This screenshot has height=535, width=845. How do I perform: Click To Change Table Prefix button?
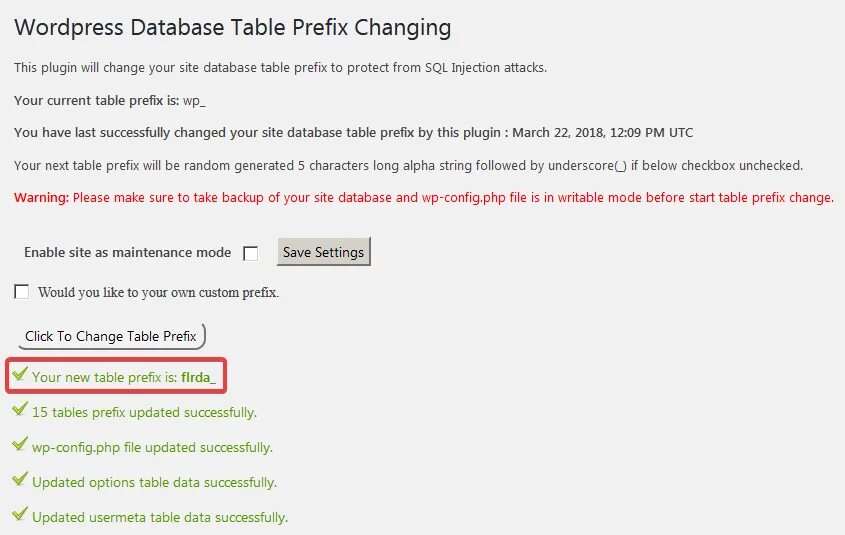tap(111, 336)
